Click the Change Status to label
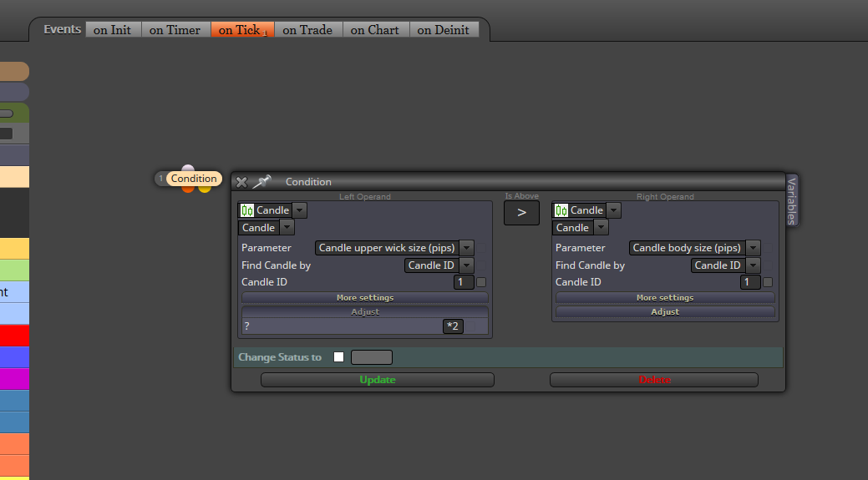 [x=280, y=357]
